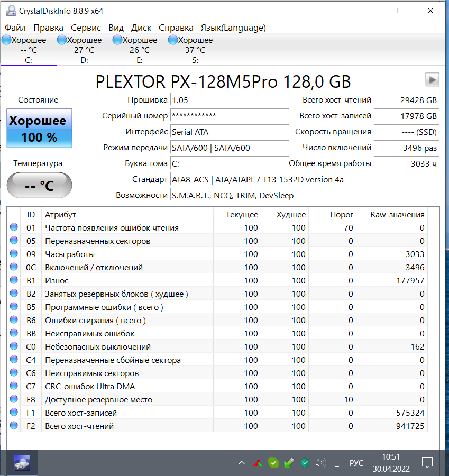Select the Доступное резервное место row
Screen dimensions: 449x476
click(217, 399)
